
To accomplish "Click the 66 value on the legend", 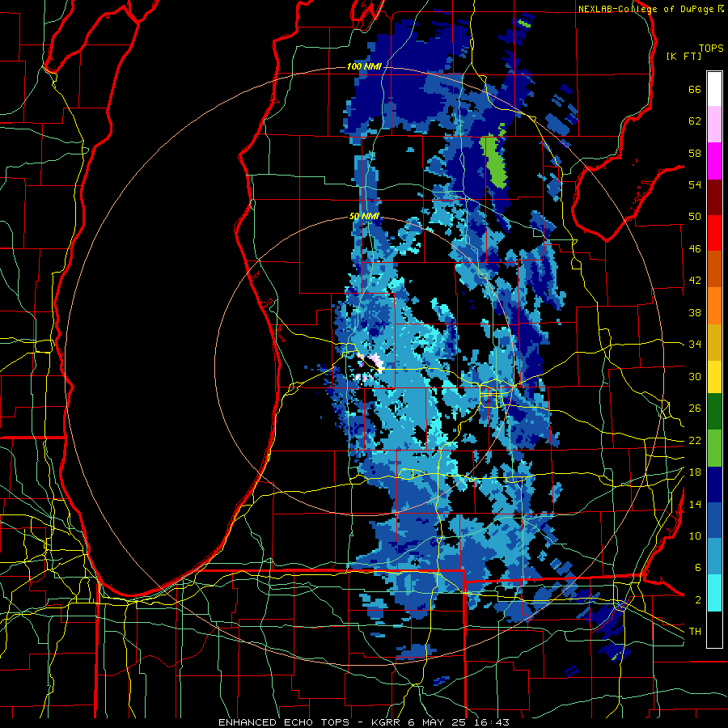I will pos(695,89).
